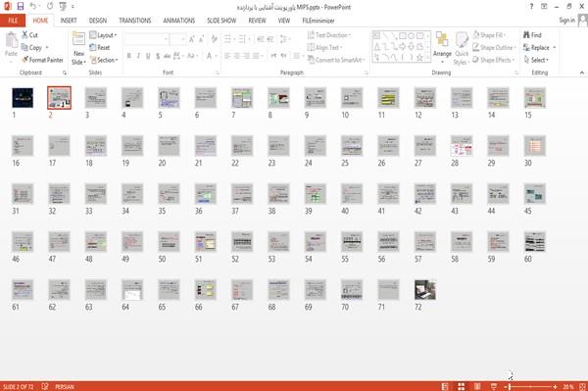Screen dimensions: 588x391
Task: Switch to Reading View in status bar
Action: coord(477,386)
